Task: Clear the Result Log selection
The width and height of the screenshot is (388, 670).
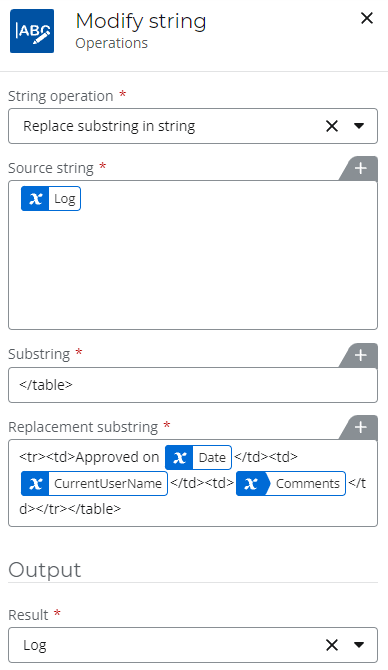Action: click(x=332, y=645)
